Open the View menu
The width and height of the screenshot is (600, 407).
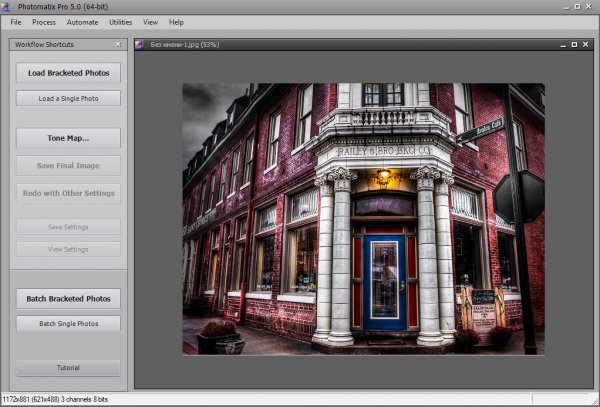click(150, 22)
